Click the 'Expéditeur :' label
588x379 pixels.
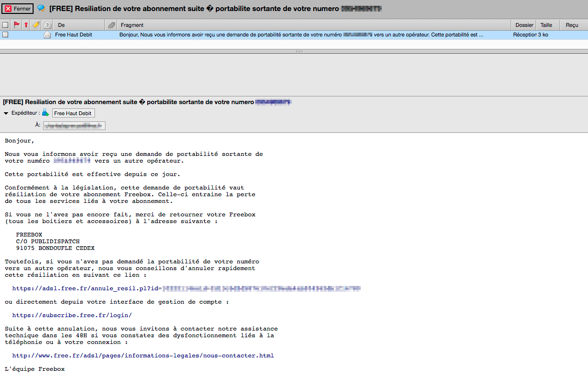click(x=26, y=113)
